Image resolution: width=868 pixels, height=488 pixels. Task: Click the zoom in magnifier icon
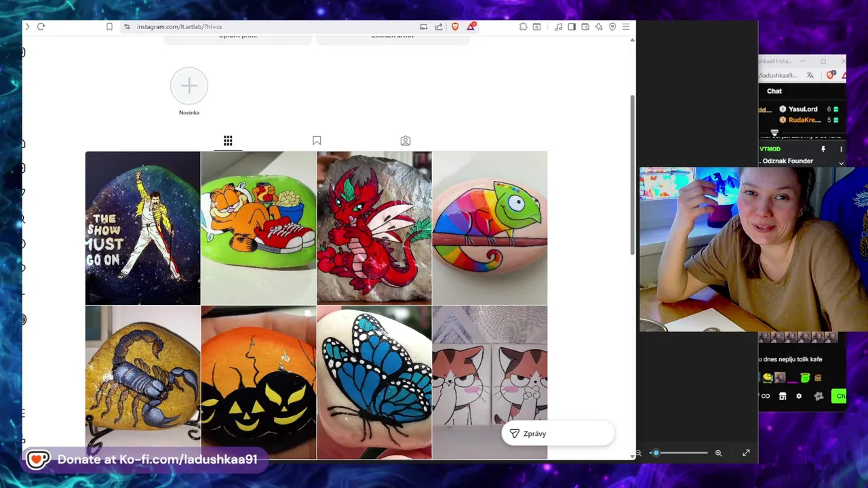[x=718, y=453]
